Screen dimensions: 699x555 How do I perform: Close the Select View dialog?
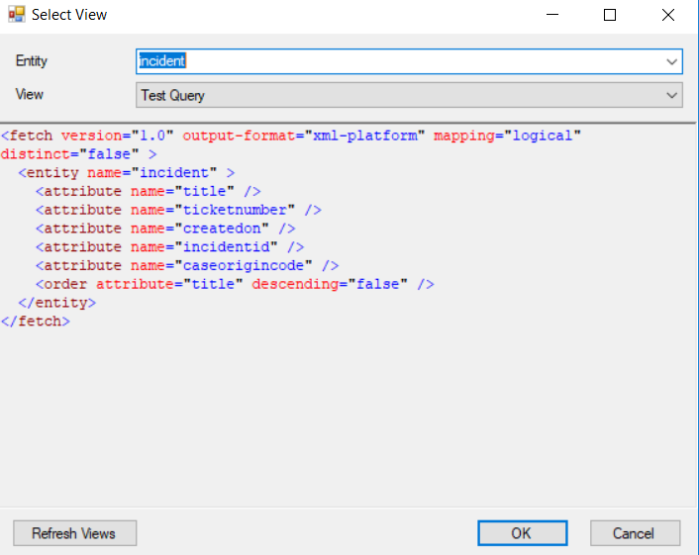[x=667, y=15]
